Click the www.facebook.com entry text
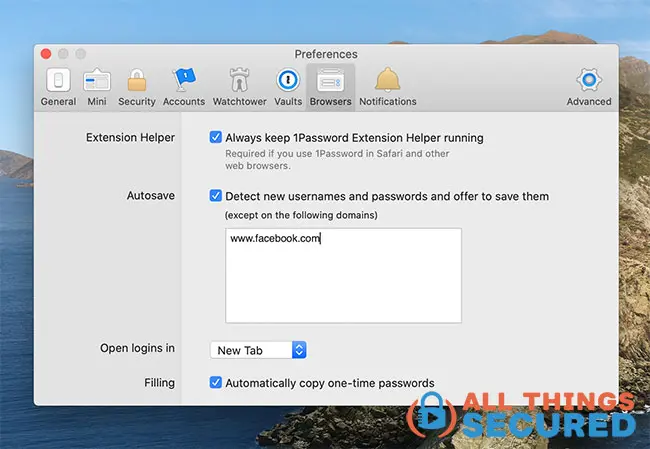Viewport: 650px width, 449px height. pos(275,238)
